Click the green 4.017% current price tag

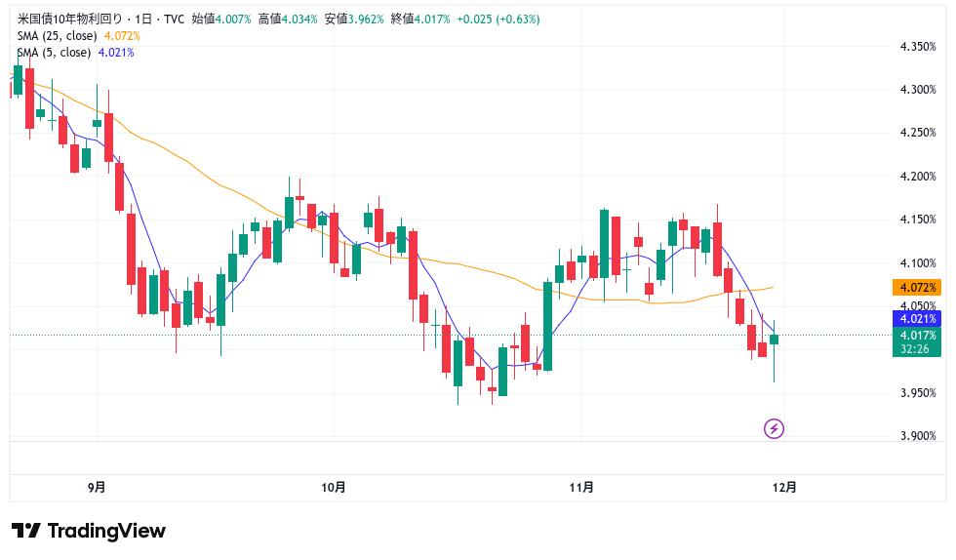click(x=916, y=335)
